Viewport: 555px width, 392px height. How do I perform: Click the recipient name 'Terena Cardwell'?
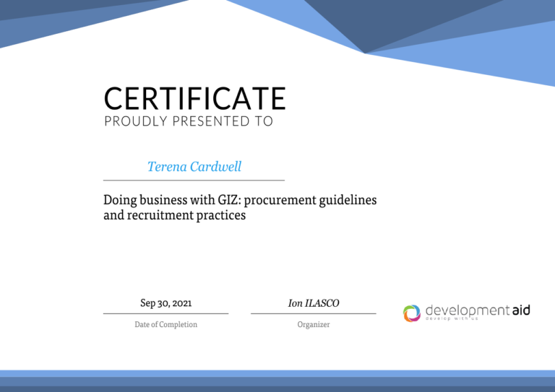194,167
